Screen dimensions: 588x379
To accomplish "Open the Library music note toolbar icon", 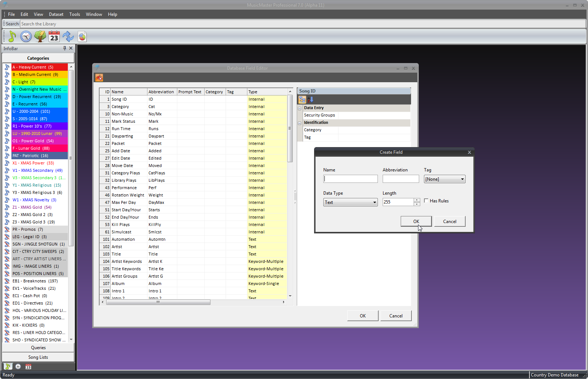I will tap(12, 36).
